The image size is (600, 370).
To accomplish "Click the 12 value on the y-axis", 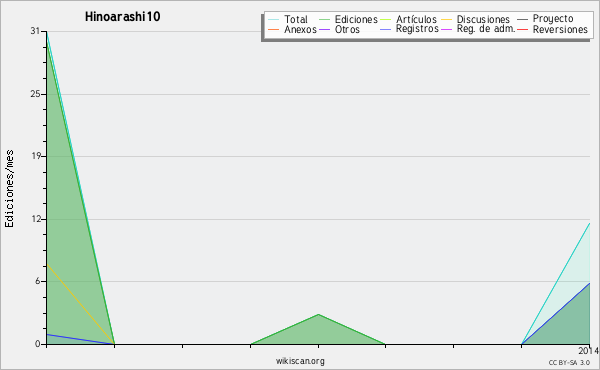I will [x=35, y=219].
